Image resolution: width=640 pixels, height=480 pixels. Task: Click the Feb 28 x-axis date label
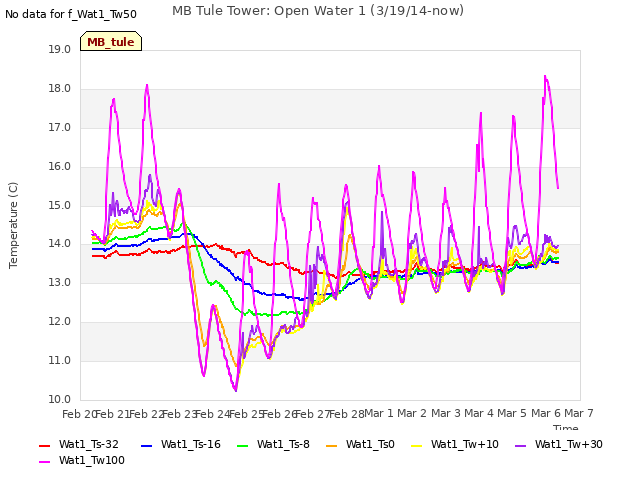347,414
